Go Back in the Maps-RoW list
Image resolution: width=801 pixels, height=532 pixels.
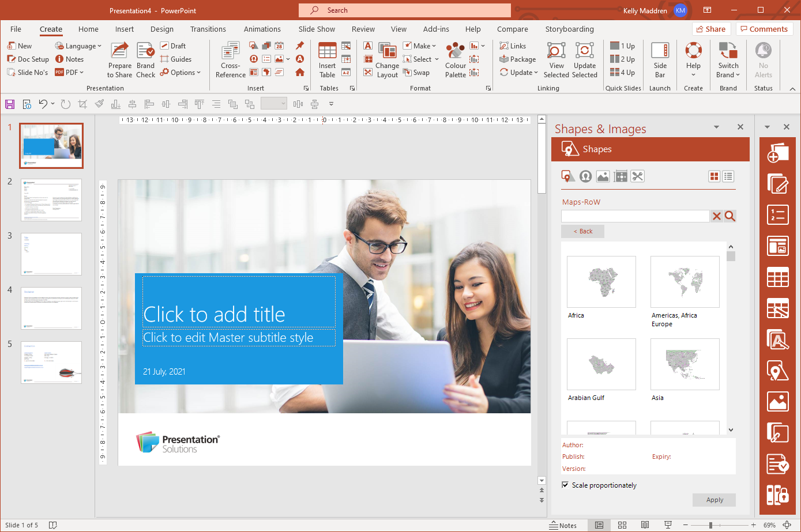[x=582, y=231]
